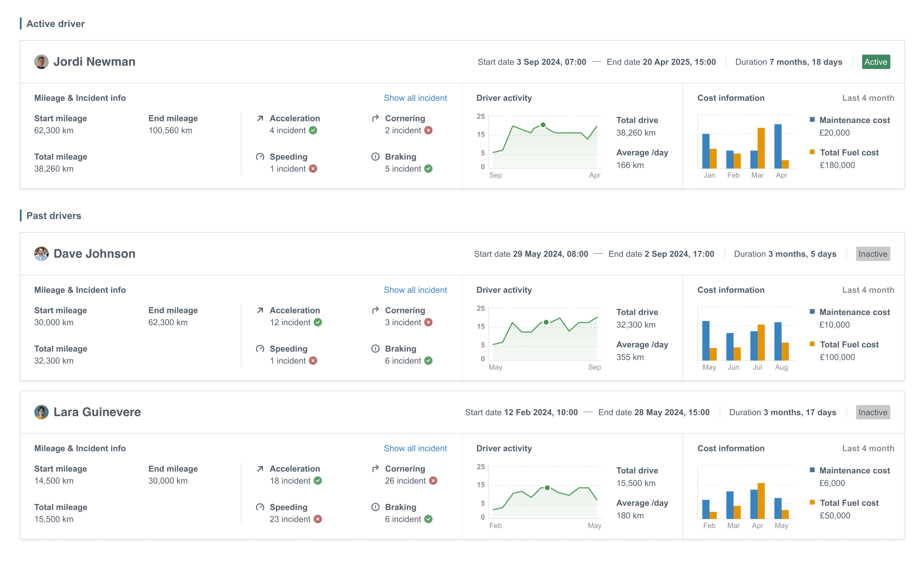
Task: Open Show all incident for Jordi Newman
Action: tap(415, 98)
